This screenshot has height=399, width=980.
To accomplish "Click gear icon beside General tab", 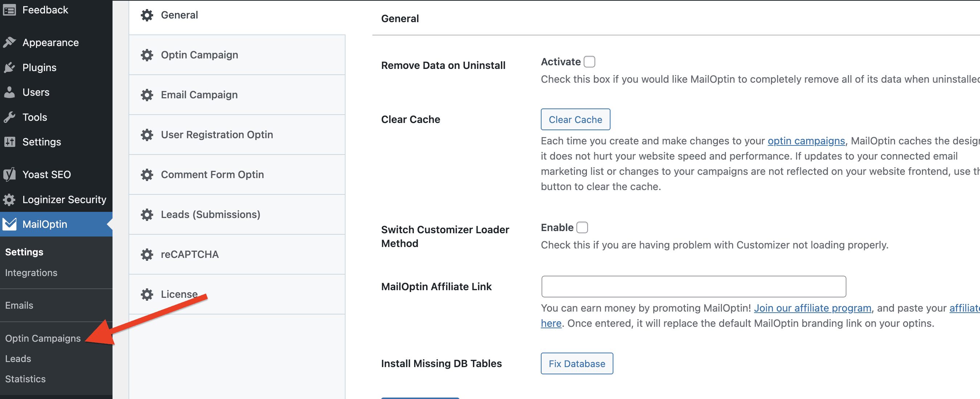I will [x=147, y=15].
